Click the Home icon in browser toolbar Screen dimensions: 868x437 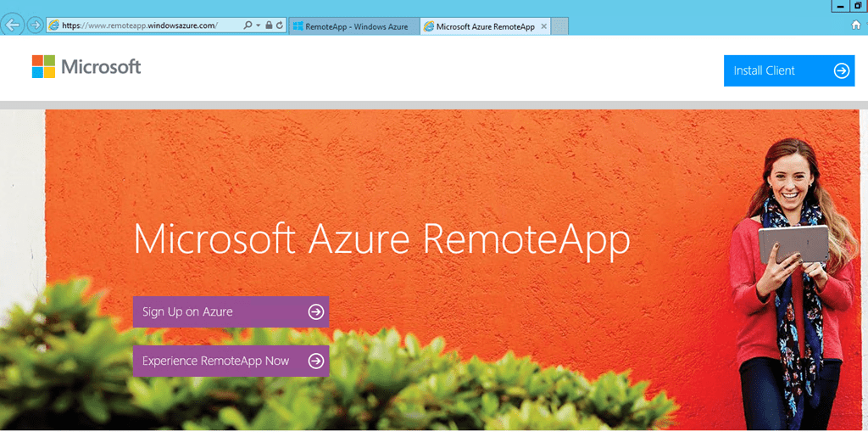(x=856, y=25)
